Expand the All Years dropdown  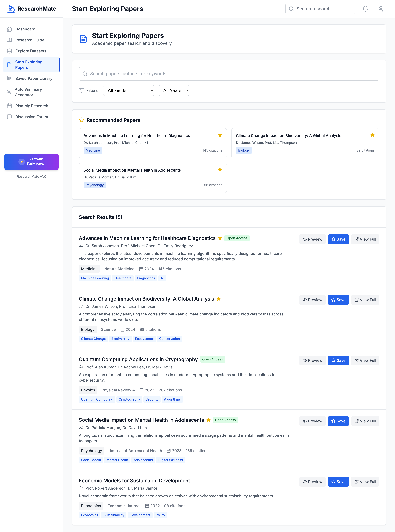click(174, 90)
